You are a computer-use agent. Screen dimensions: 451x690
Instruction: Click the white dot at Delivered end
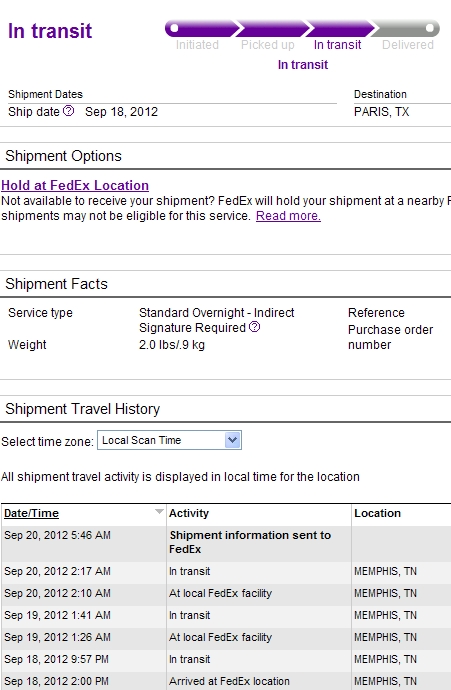pyautogui.click(x=430, y=28)
